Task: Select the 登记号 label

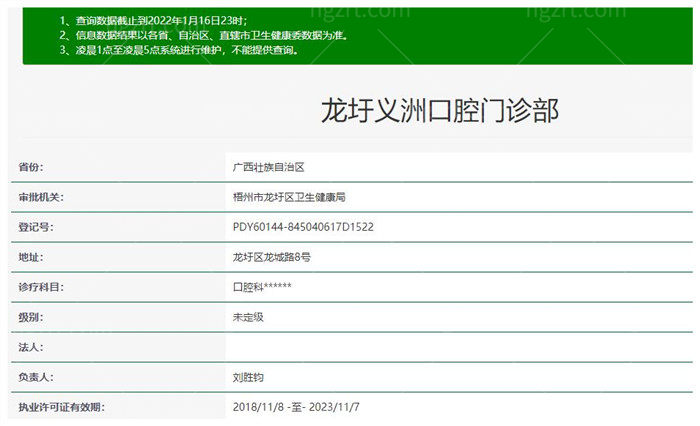Action: pos(36,227)
